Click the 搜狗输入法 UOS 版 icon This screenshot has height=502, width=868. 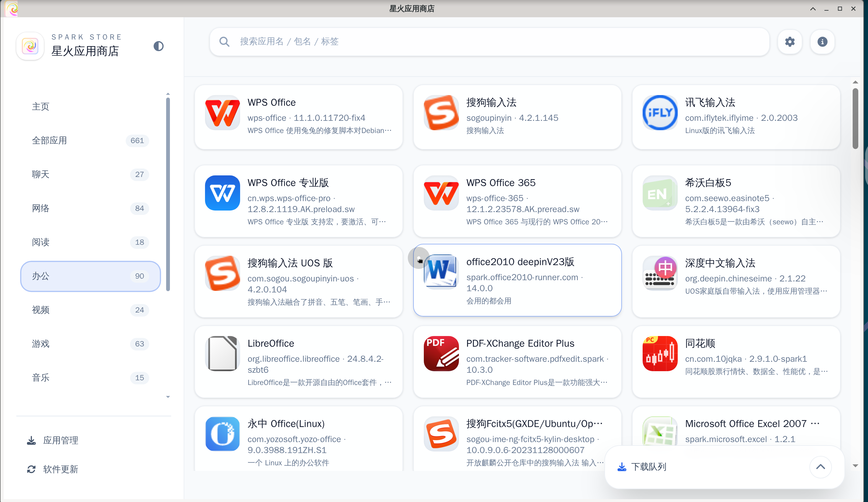point(222,273)
